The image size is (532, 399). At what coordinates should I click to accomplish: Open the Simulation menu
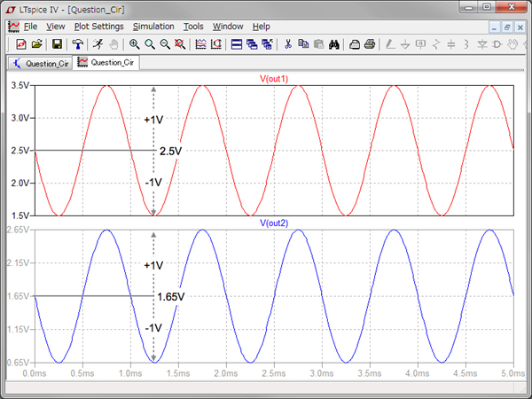153,27
